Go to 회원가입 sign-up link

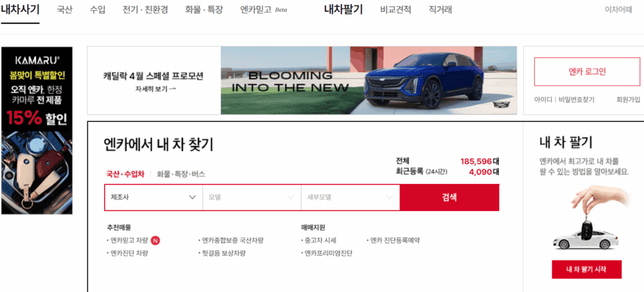[628, 100]
